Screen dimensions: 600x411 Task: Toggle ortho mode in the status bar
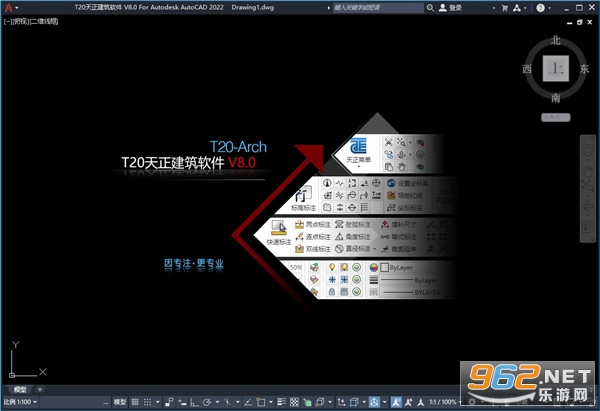[194, 402]
